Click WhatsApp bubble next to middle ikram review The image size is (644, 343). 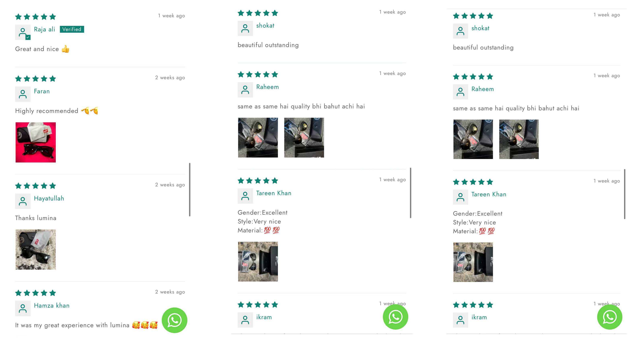395,317
